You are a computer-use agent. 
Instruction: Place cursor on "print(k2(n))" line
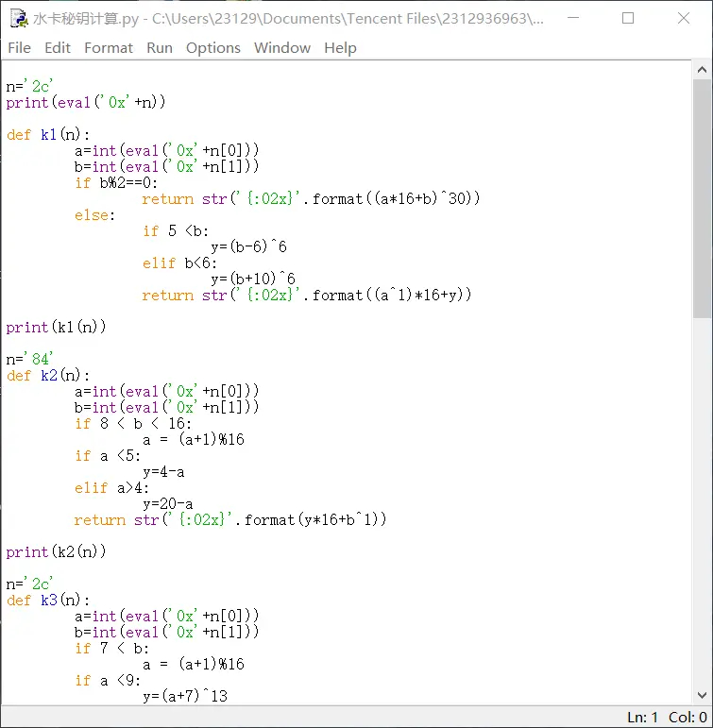57,551
